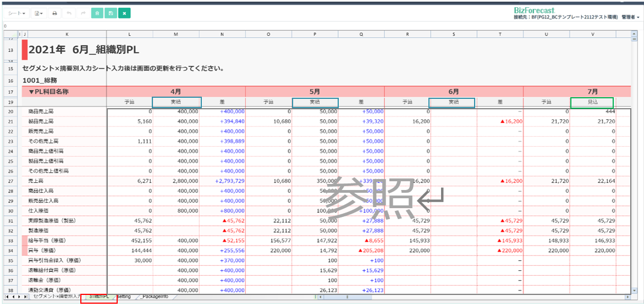Open the セグメント×摘要別入力 sheet tab
Screen dimensions: 644x307
(x=57, y=297)
